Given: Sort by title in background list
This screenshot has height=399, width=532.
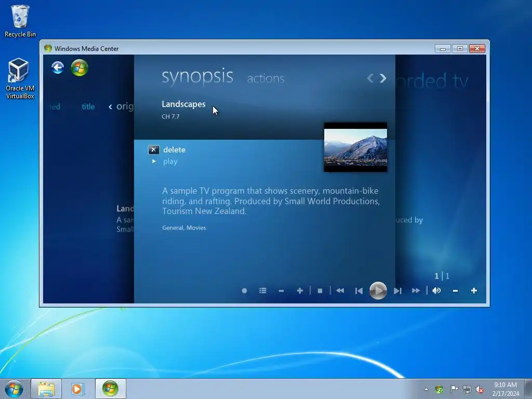Looking at the screenshot, I should click(x=88, y=107).
